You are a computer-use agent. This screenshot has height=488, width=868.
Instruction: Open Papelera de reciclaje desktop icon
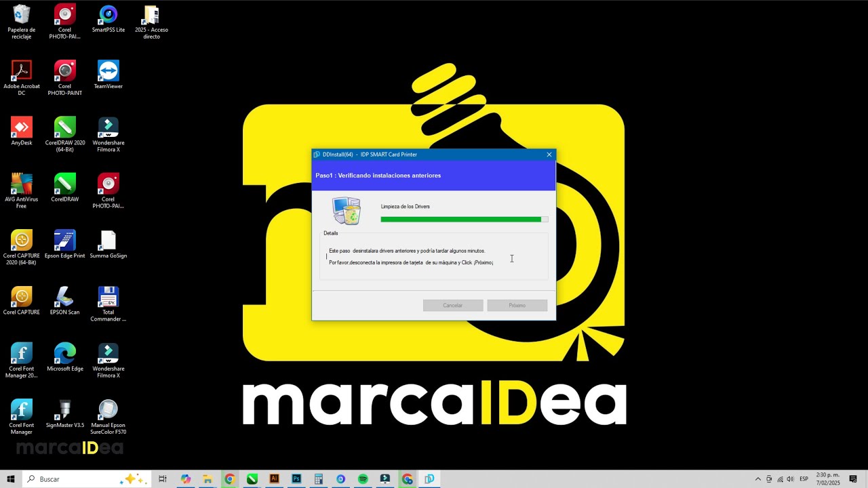(22, 22)
